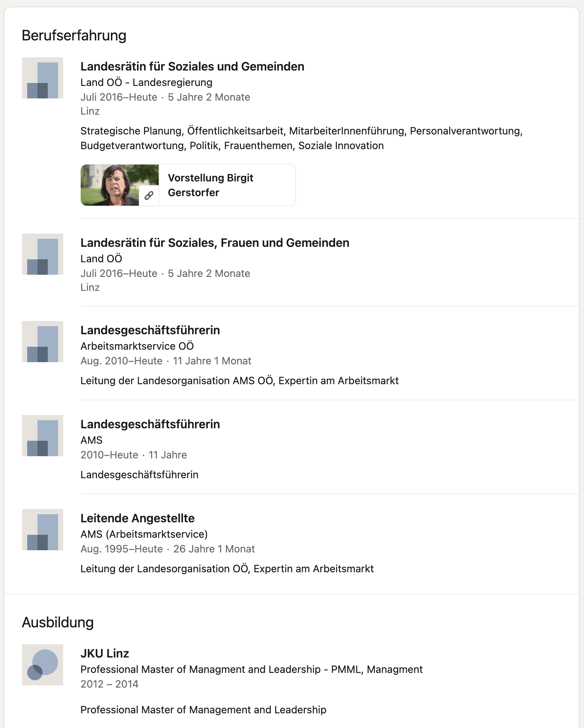Click the JKU Linz school logo icon
The height and width of the screenshot is (728, 584).
click(43, 665)
